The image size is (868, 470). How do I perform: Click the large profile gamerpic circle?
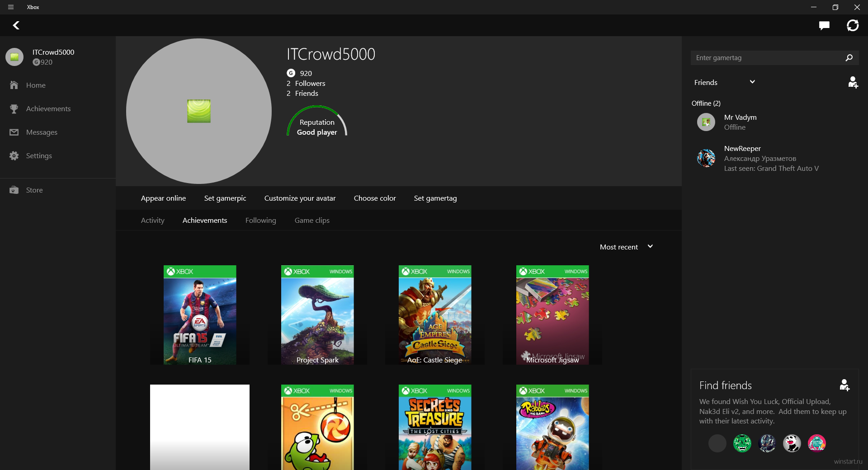(x=199, y=111)
